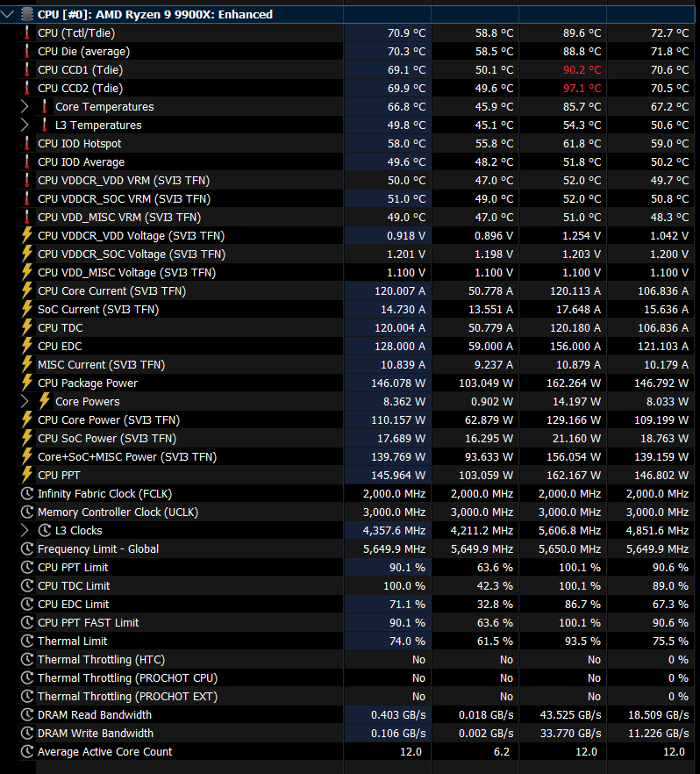The image size is (700, 774).
Task: Click the red 90.2 °C maximum value
Action: 582,69
